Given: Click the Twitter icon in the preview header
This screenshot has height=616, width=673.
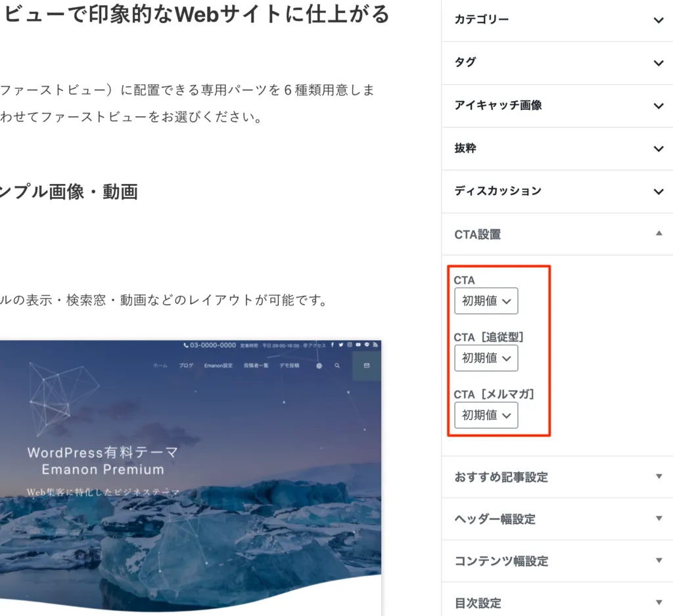Looking at the screenshot, I should [x=341, y=345].
